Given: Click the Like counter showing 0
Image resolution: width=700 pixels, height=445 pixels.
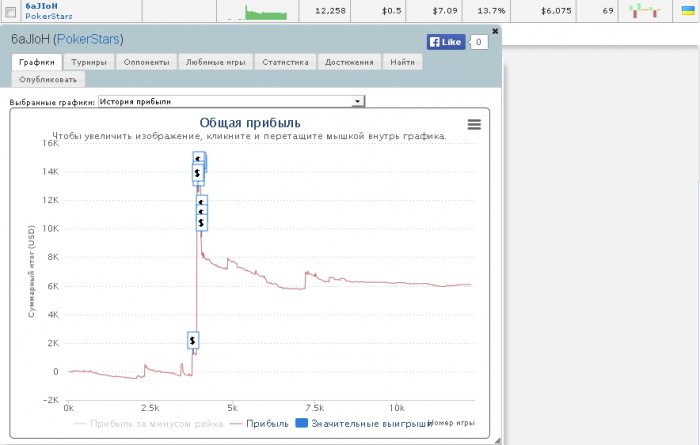Looking at the screenshot, I should click(479, 42).
